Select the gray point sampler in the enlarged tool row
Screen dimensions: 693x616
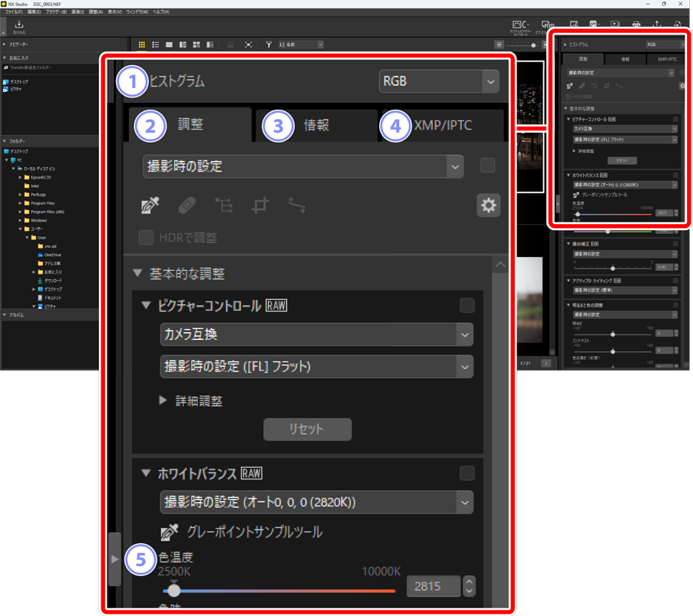click(150, 206)
